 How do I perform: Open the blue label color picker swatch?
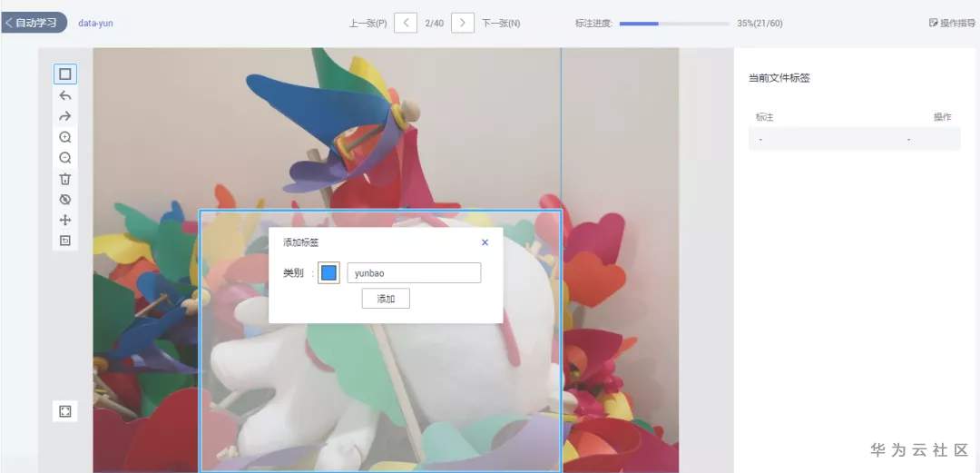[328, 272]
